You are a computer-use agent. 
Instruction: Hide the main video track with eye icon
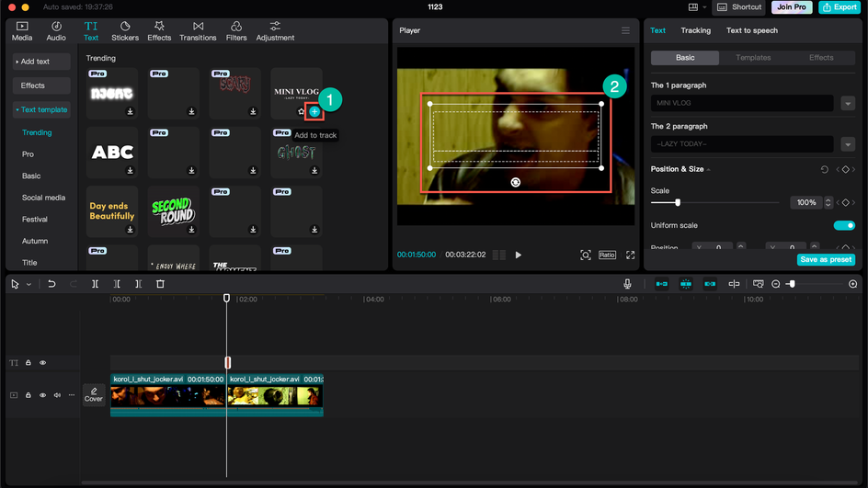click(x=42, y=395)
